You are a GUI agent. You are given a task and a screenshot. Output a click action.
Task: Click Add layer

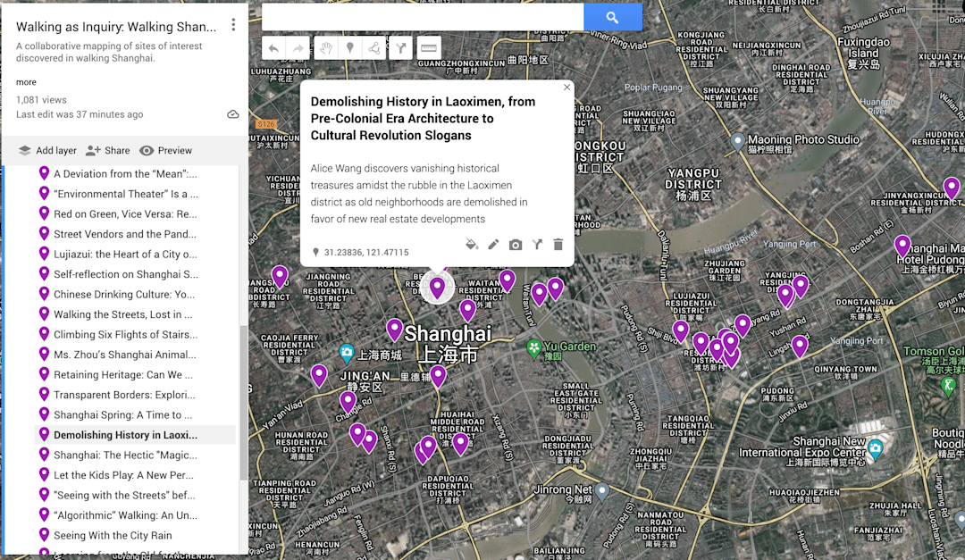[47, 151]
